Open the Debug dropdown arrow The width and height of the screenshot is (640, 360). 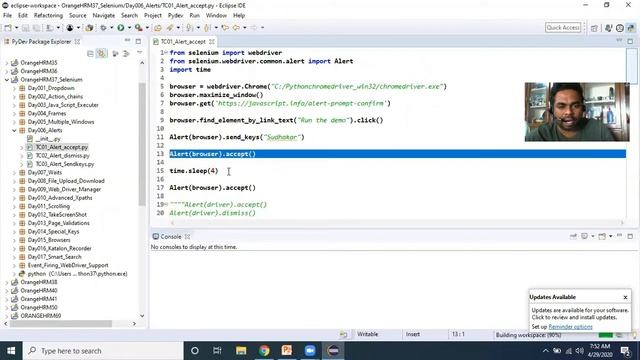tap(111, 28)
